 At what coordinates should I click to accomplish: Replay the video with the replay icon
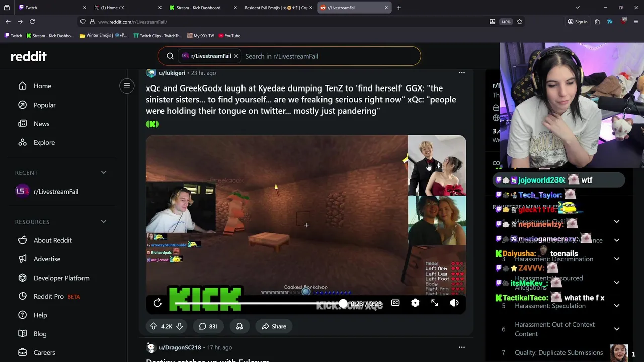(x=157, y=303)
